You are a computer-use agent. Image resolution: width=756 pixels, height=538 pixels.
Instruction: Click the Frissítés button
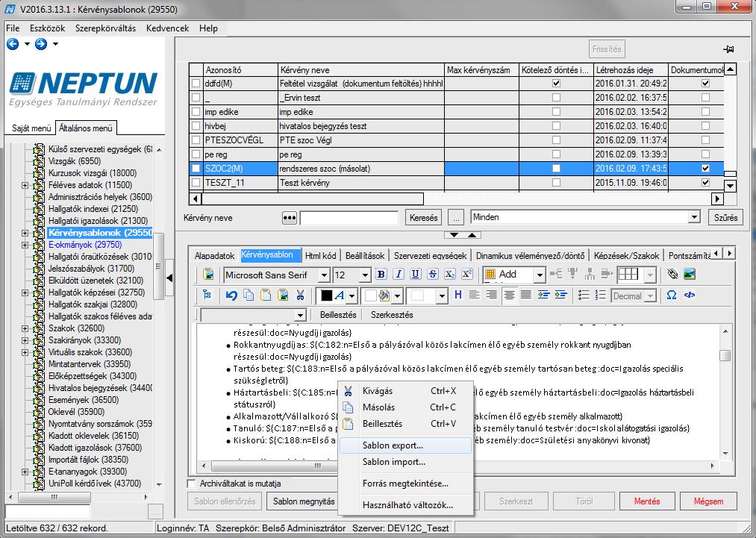point(607,49)
